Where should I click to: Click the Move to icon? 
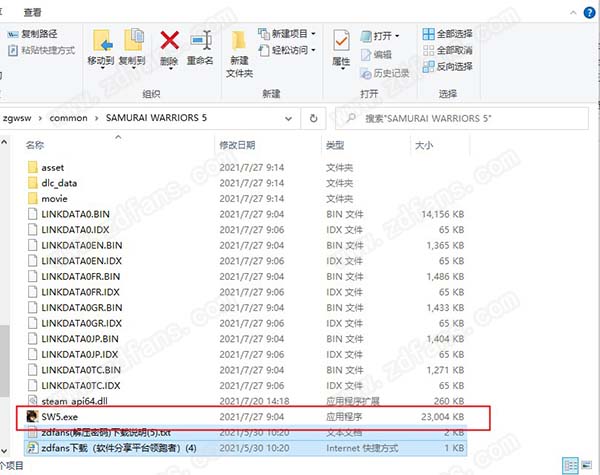point(101,41)
